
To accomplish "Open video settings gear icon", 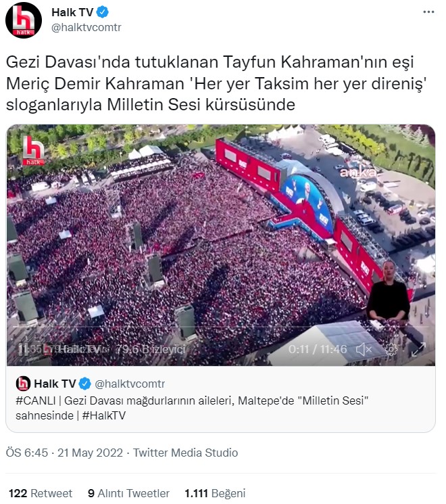I will coord(391,349).
